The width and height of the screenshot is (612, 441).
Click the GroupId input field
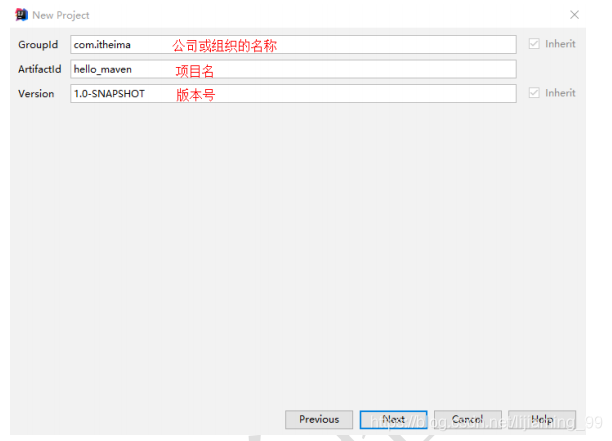click(293, 44)
